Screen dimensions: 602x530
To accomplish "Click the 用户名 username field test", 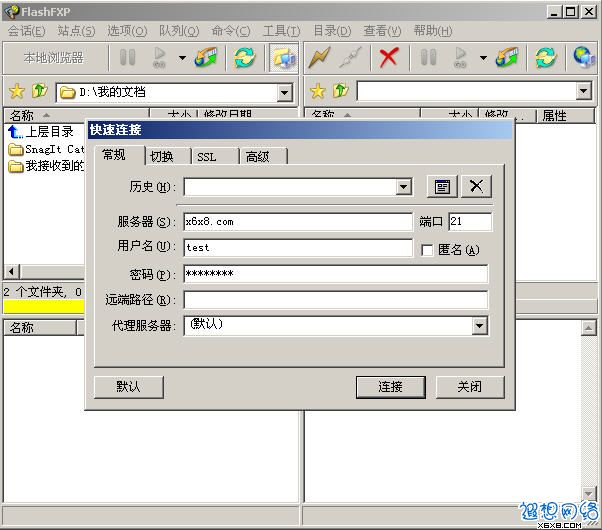I will [x=298, y=248].
